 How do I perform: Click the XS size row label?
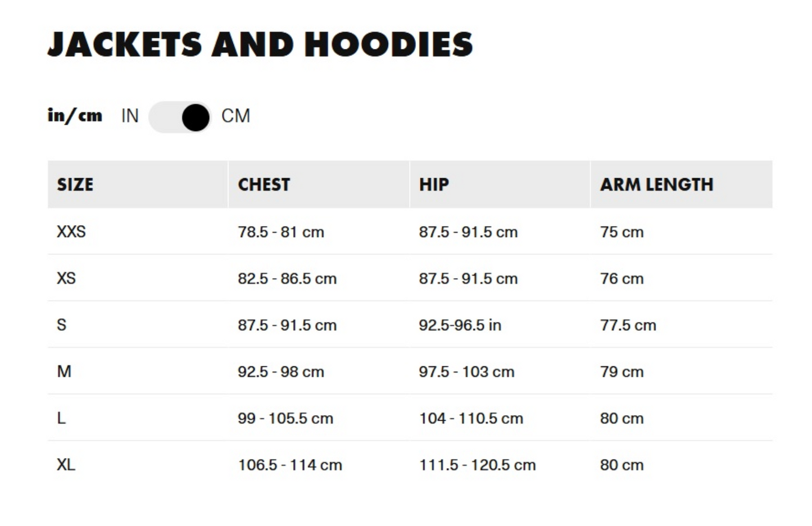click(67, 278)
